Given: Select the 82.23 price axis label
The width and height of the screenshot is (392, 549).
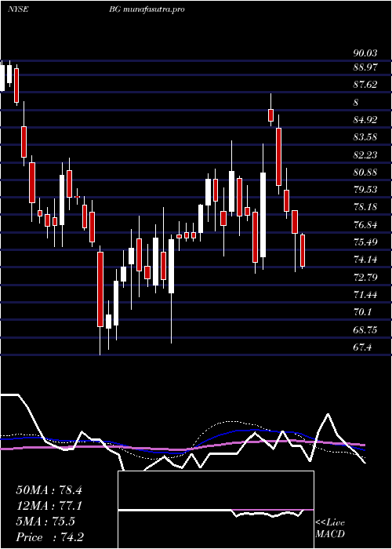Looking at the screenshot, I should 365,155.
